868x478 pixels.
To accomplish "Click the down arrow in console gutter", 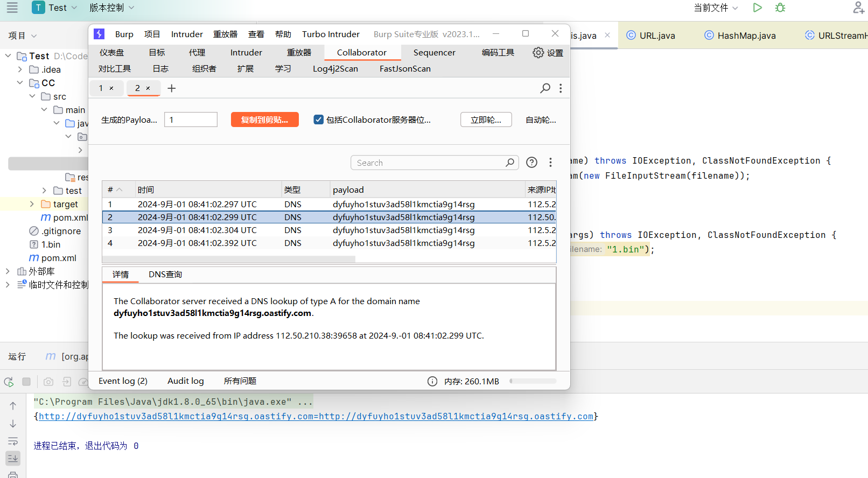I will point(13,424).
